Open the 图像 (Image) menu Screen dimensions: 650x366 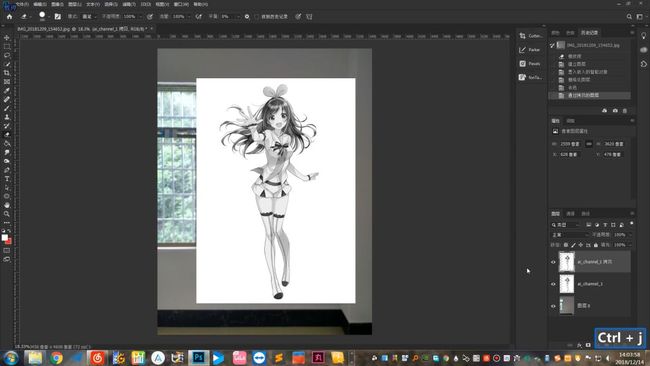[x=57, y=4]
